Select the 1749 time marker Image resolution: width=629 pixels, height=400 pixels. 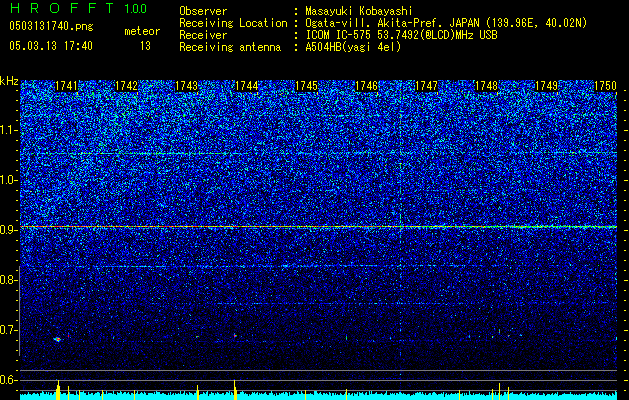pos(547,86)
